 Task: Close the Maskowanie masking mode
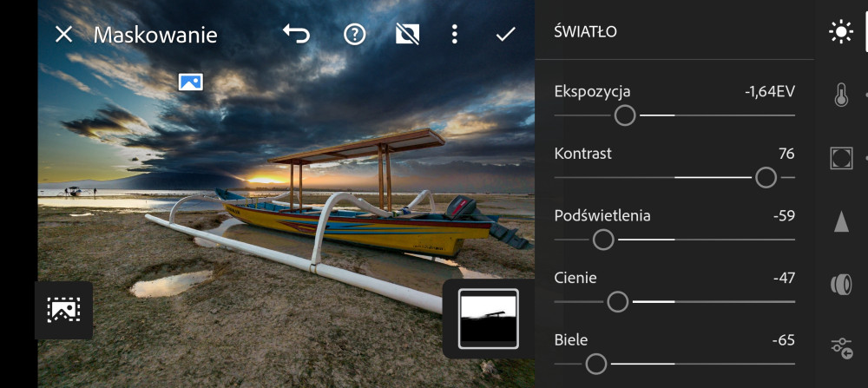63,35
